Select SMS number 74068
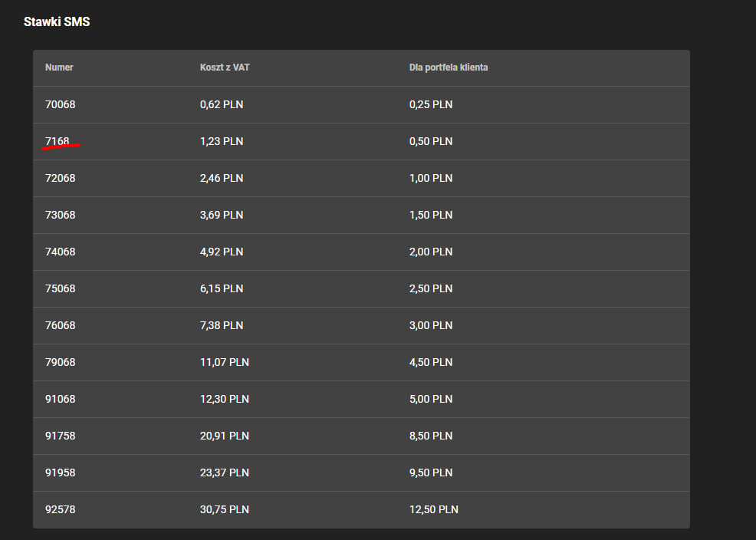This screenshot has height=540, width=756. tap(61, 252)
